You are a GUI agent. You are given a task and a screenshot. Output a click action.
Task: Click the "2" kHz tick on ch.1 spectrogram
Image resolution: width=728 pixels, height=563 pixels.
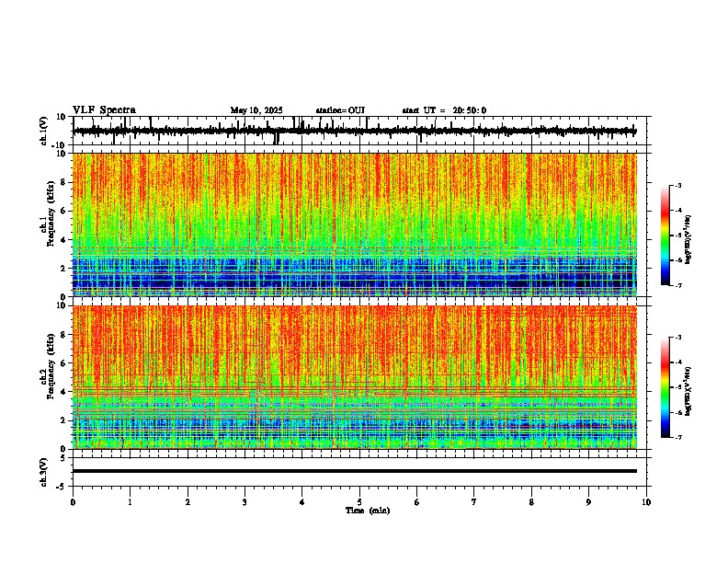click(x=63, y=268)
